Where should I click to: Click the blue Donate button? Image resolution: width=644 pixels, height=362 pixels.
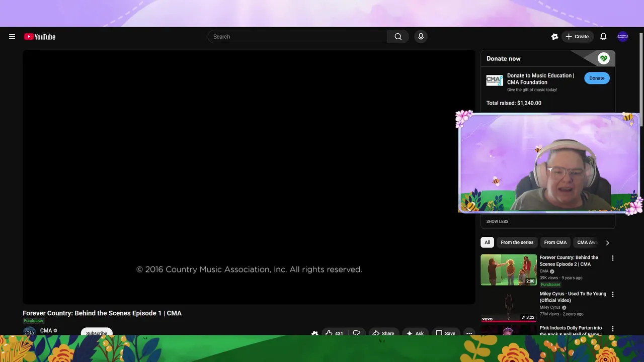click(597, 78)
